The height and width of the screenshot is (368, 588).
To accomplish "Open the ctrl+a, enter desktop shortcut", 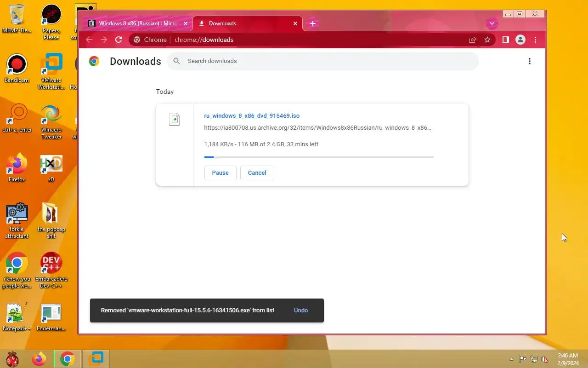I will click(17, 118).
